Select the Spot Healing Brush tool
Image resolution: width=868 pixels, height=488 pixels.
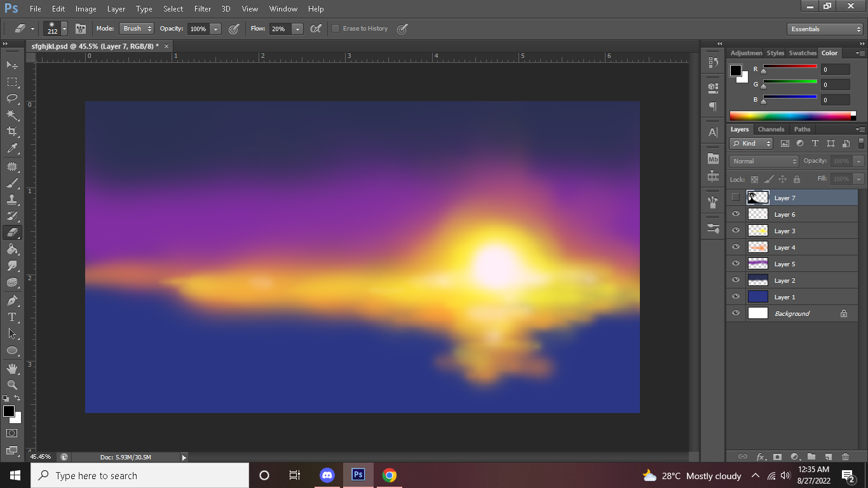[12, 166]
